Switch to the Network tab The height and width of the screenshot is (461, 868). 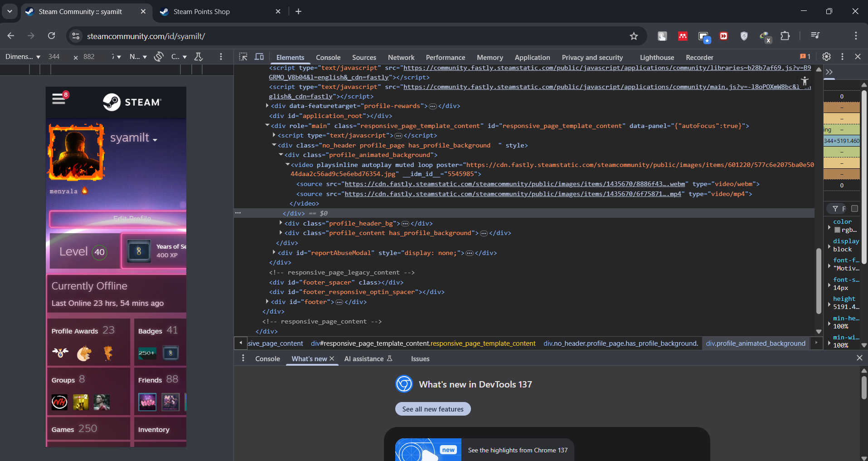[x=401, y=58]
